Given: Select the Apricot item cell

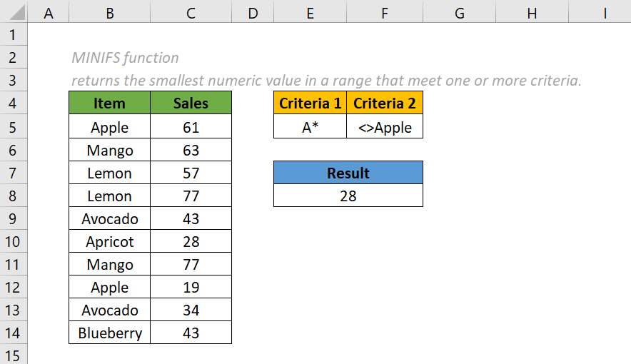Looking at the screenshot, I should click(x=109, y=242).
